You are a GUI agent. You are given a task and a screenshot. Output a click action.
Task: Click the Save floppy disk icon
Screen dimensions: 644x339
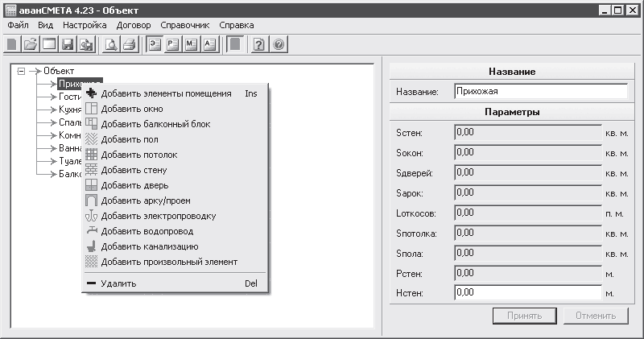click(x=68, y=44)
